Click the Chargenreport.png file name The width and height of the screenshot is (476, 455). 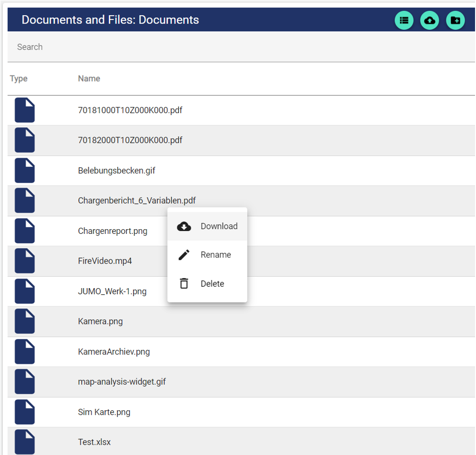click(x=112, y=231)
